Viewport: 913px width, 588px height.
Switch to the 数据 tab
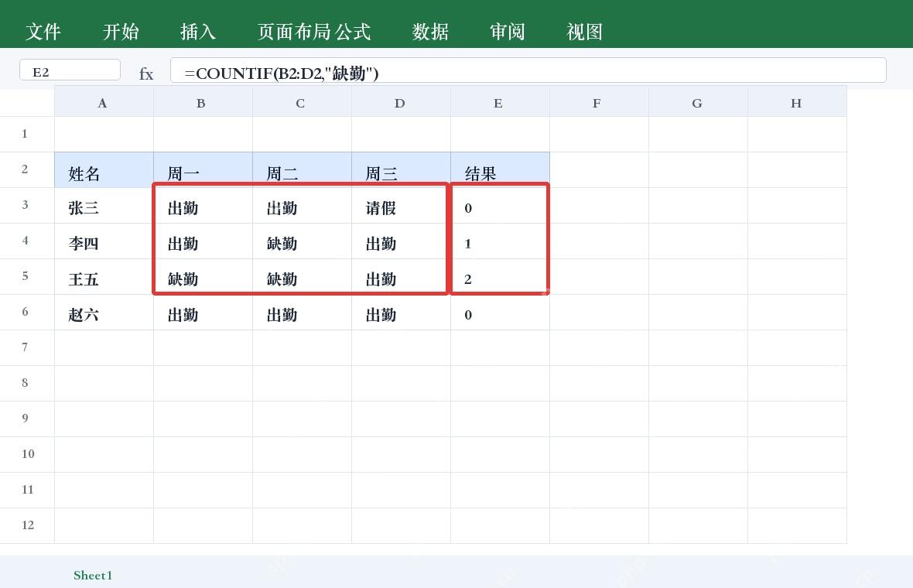pos(430,32)
